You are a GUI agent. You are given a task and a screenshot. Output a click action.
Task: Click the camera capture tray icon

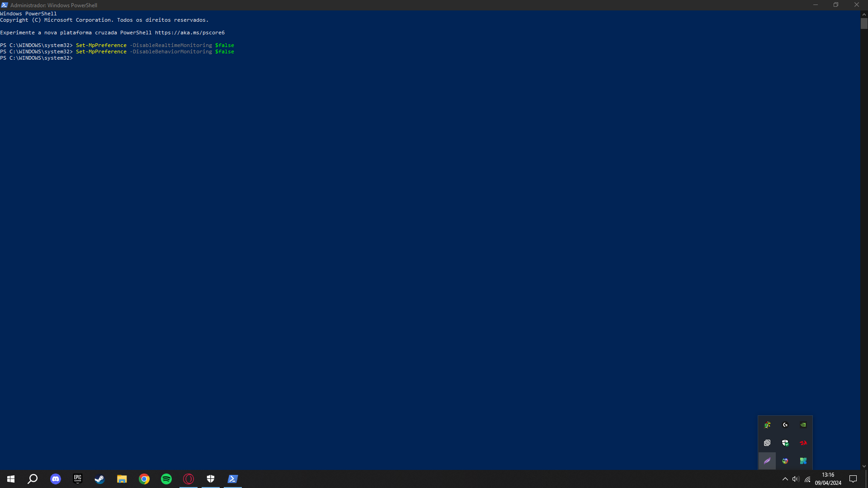pos(767,443)
